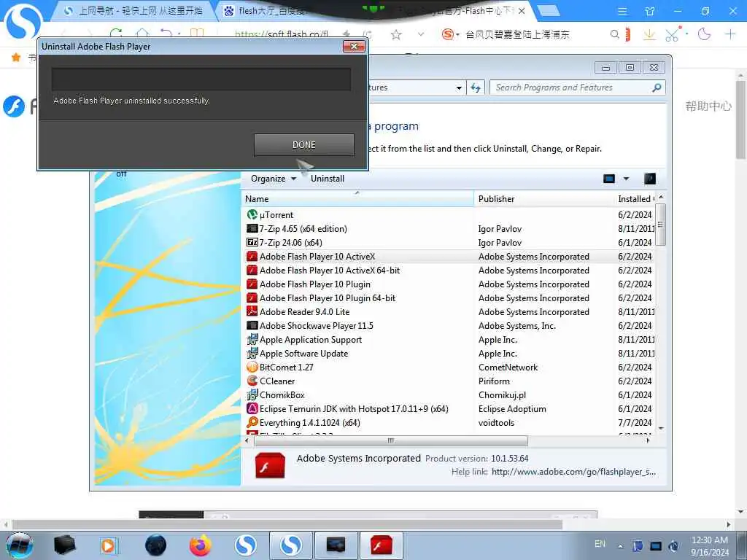The image size is (747, 560).
Task: Open browser downloads arrow icon
Action: [x=649, y=34]
